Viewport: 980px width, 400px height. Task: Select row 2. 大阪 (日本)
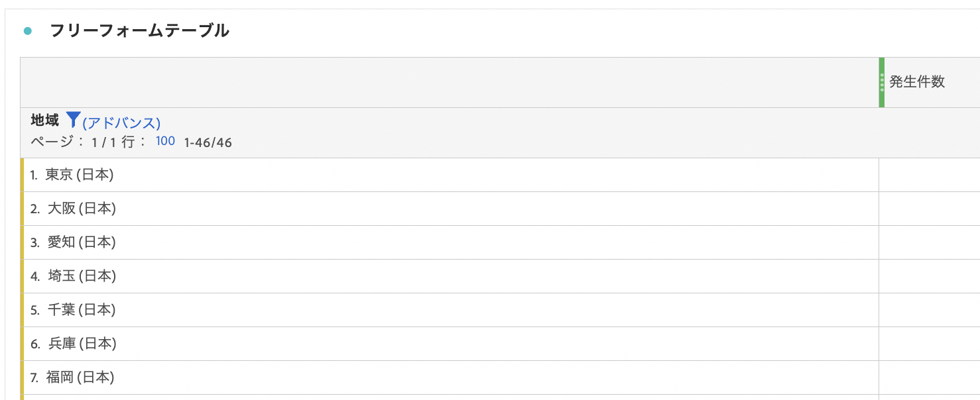pyautogui.click(x=451, y=209)
